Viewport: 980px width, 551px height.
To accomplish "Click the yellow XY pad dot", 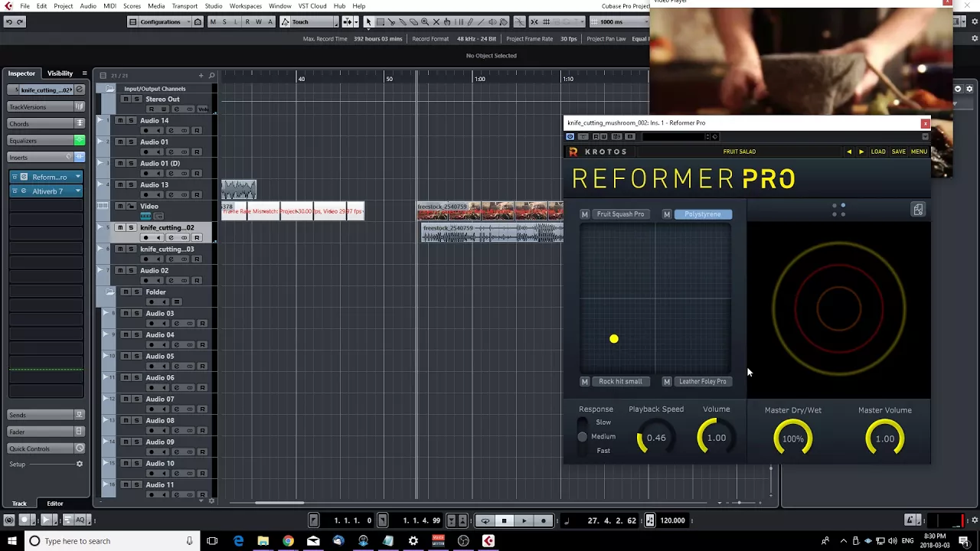I will 614,339.
